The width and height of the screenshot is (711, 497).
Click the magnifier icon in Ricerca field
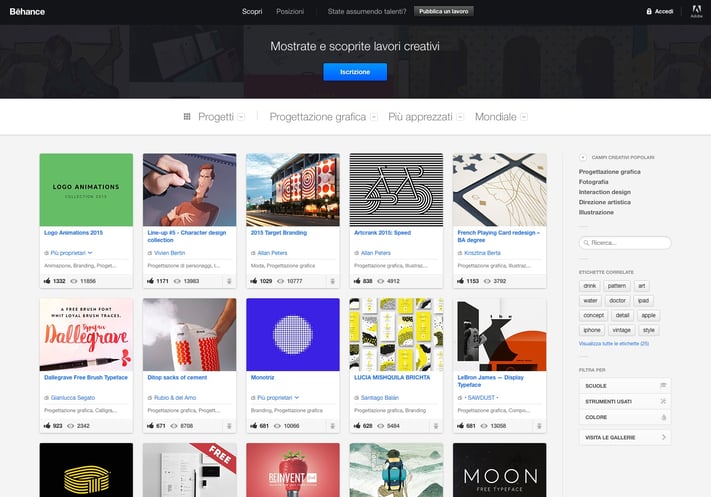(x=586, y=243)
